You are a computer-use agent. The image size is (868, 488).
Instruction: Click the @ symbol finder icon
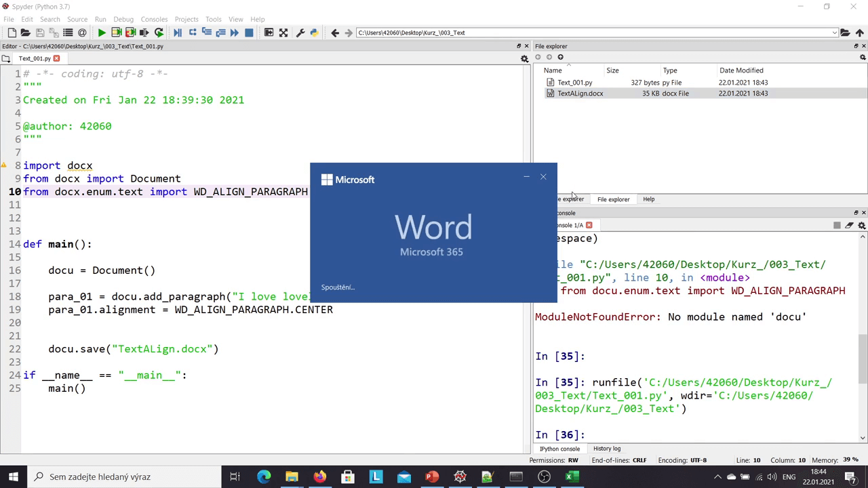(x=82, y=33)
